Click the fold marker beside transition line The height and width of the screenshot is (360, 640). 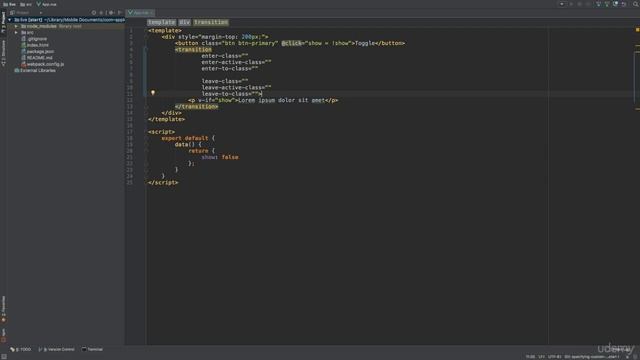click(x=146, y=49)
